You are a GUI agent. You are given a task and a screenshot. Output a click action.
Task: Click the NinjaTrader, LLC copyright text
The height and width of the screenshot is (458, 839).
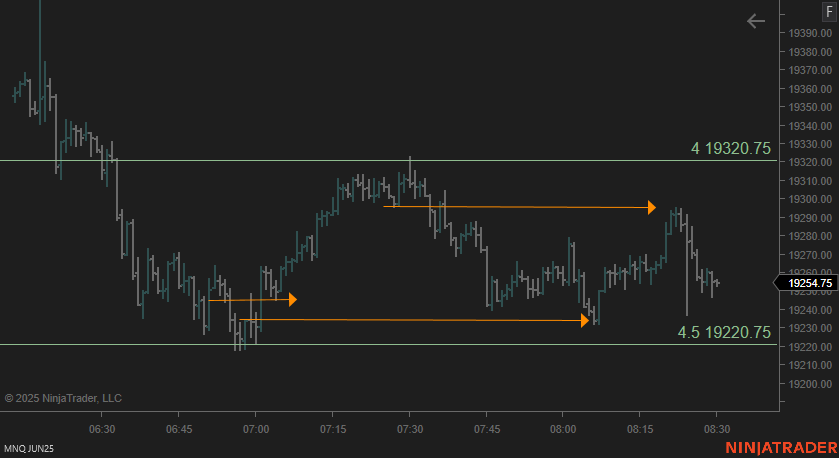point(63,398)
